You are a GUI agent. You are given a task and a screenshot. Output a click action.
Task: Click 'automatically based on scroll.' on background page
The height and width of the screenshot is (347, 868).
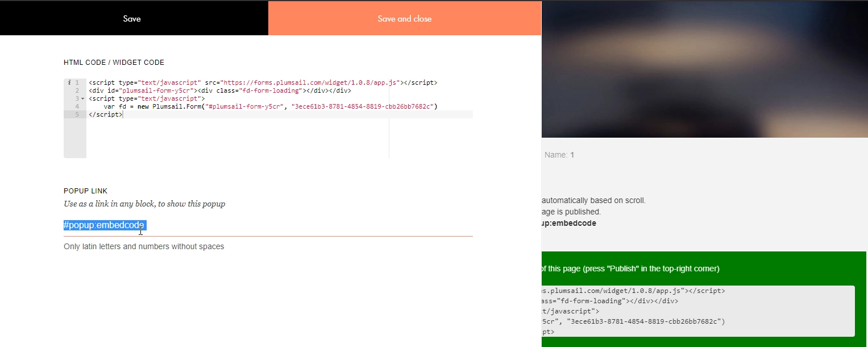tap(594, 200)
